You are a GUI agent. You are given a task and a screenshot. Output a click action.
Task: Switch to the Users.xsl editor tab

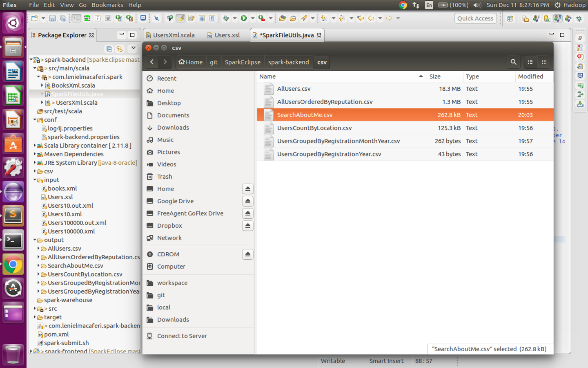coord(227,35)
